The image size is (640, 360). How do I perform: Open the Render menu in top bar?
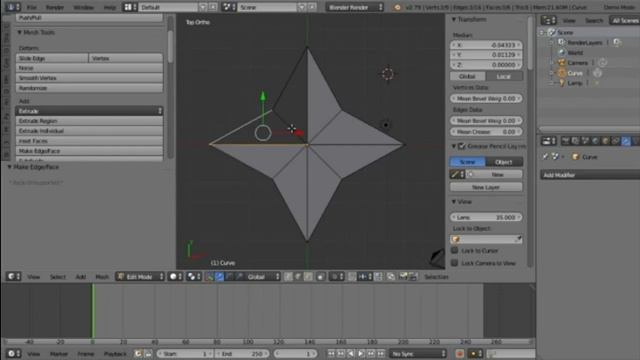[x=55, y=7]
